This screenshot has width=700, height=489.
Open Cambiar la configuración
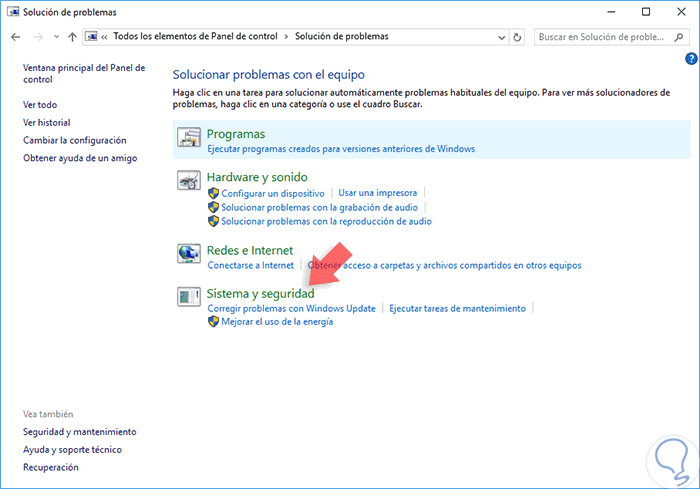click(x=75, y=140)
